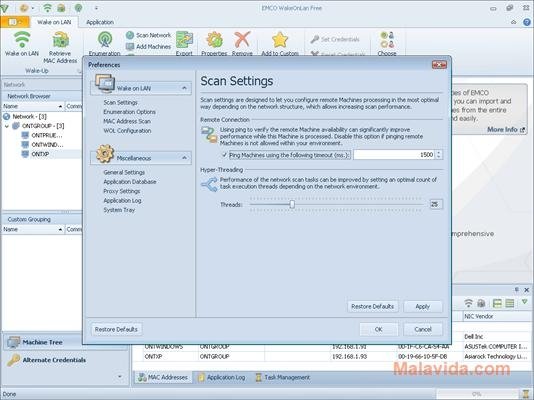This screenshot has height=400, width=534.
Task: Open General Settings preferences page
Action: point(124,173)
